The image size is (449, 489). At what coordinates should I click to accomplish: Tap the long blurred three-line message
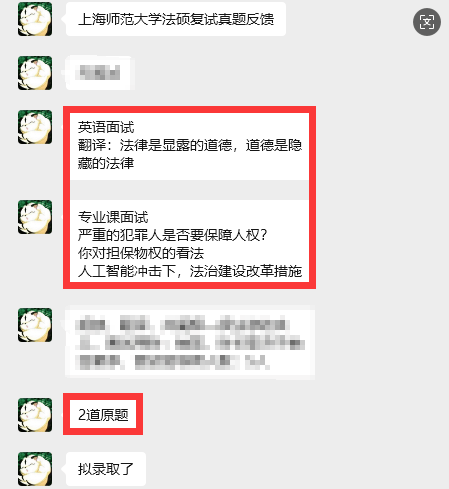(190, 343)
